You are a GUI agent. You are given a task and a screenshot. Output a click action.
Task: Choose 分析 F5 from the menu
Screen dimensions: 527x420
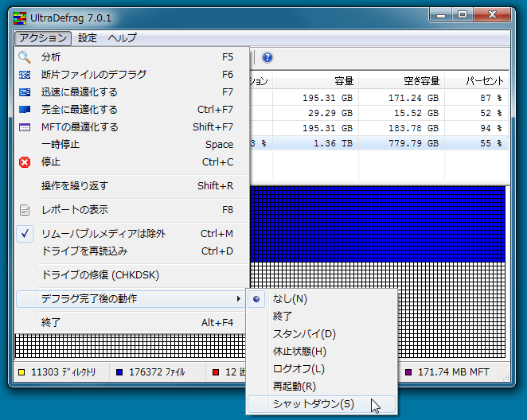pos(132,57)
